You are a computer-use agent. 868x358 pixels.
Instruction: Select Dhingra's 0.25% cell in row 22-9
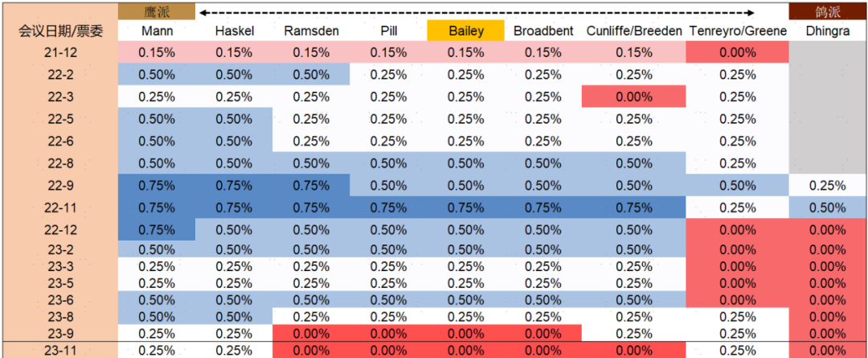828,185
